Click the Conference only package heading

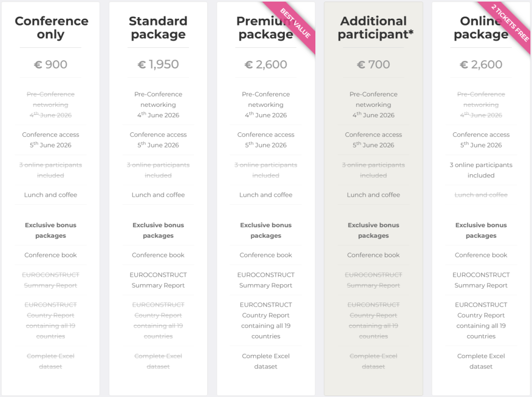point(51,28)
